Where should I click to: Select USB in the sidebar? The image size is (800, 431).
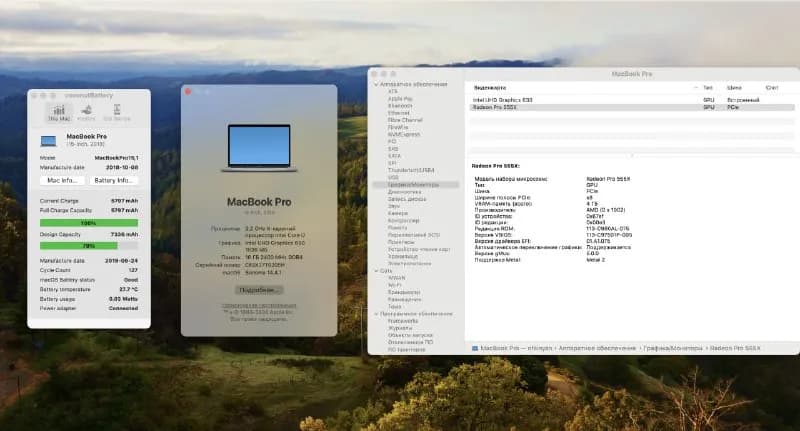[393, 177]
